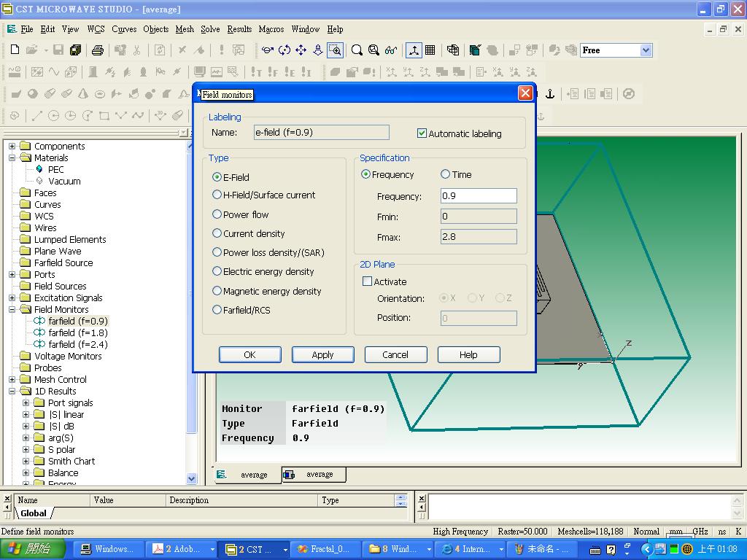Click the monitor Name field
The image size is (747, 560).
coord(322,133)
